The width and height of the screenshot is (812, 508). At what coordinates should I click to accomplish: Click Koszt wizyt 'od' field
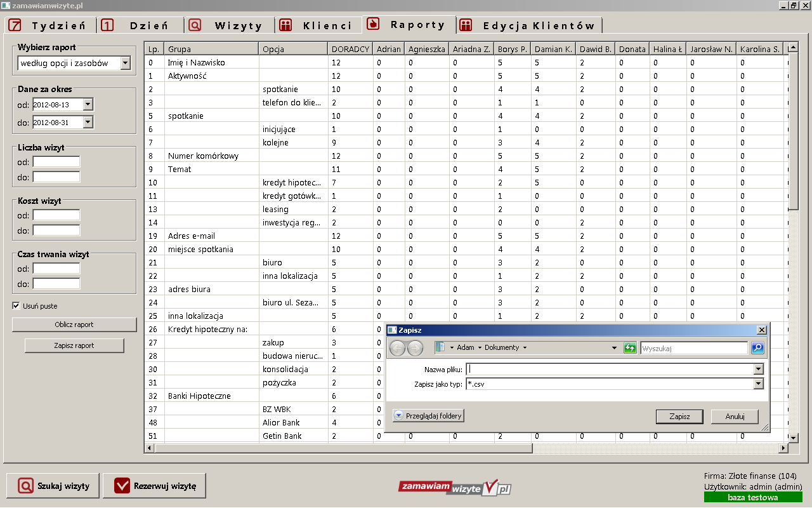[56, 215]
